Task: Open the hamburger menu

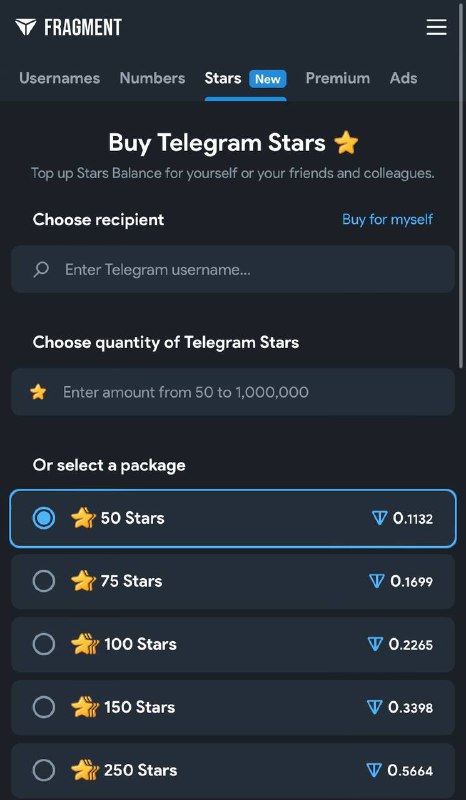Action: (x=436, y=27)
